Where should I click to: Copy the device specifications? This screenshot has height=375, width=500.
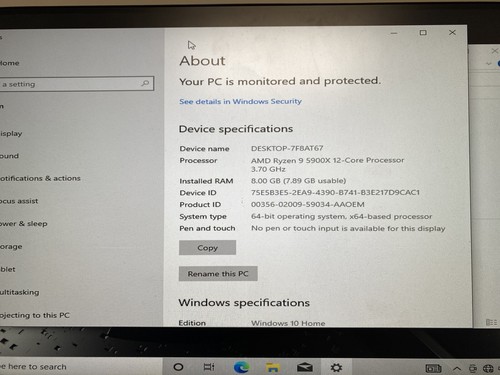[x=207, y=248]
